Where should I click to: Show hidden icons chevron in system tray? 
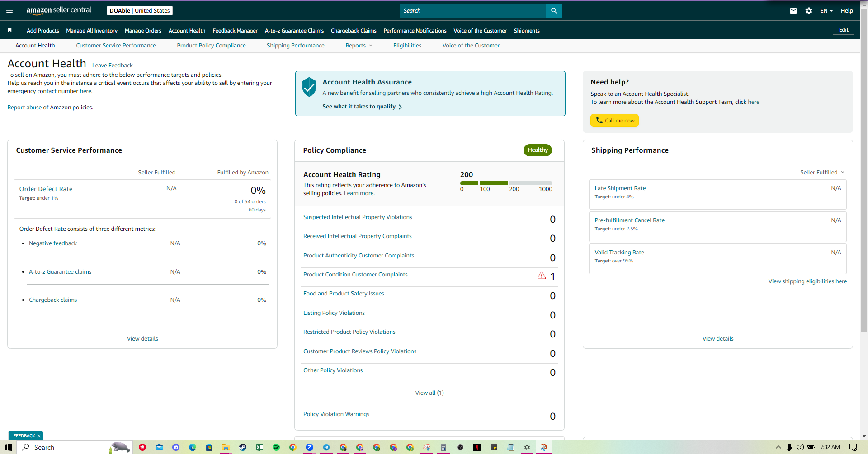tap(778, 447)
